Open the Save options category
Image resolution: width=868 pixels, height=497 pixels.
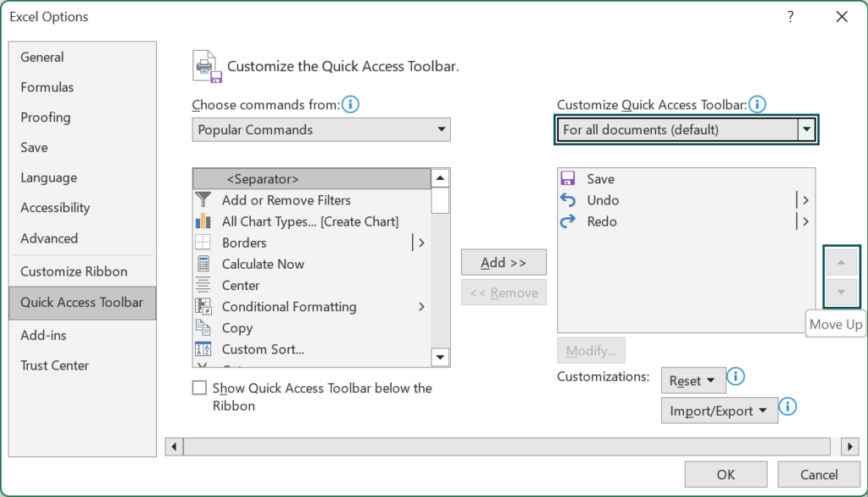82,148
